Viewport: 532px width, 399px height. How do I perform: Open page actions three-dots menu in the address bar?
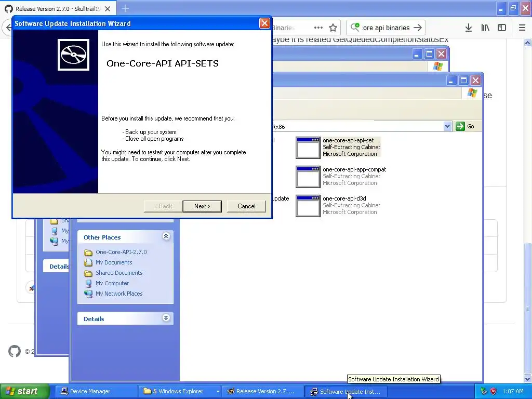318,28
